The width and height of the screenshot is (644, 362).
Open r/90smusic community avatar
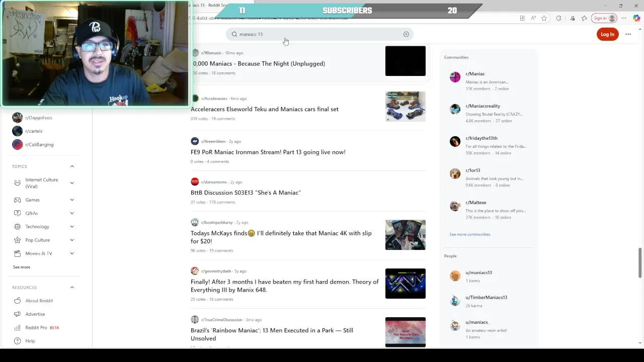(x=195, y=53)
